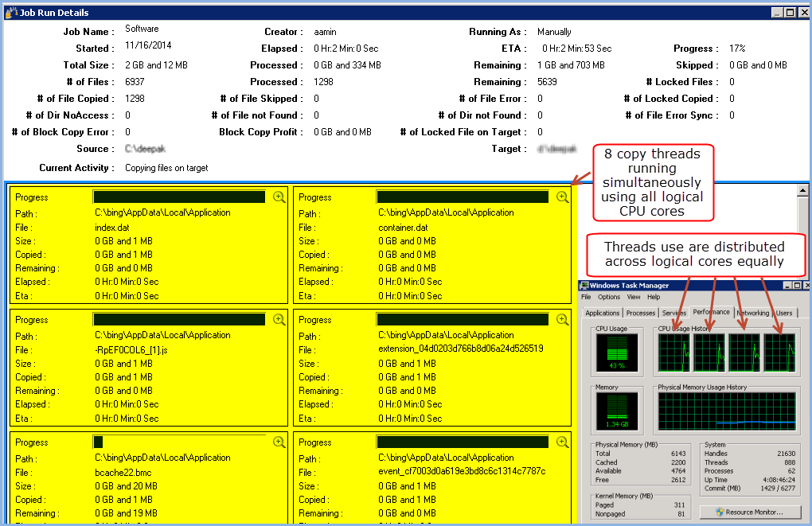Click magnifier icon for bcache22.bmc thread
This screenshot has width=812, height=526.
(279, 442)
